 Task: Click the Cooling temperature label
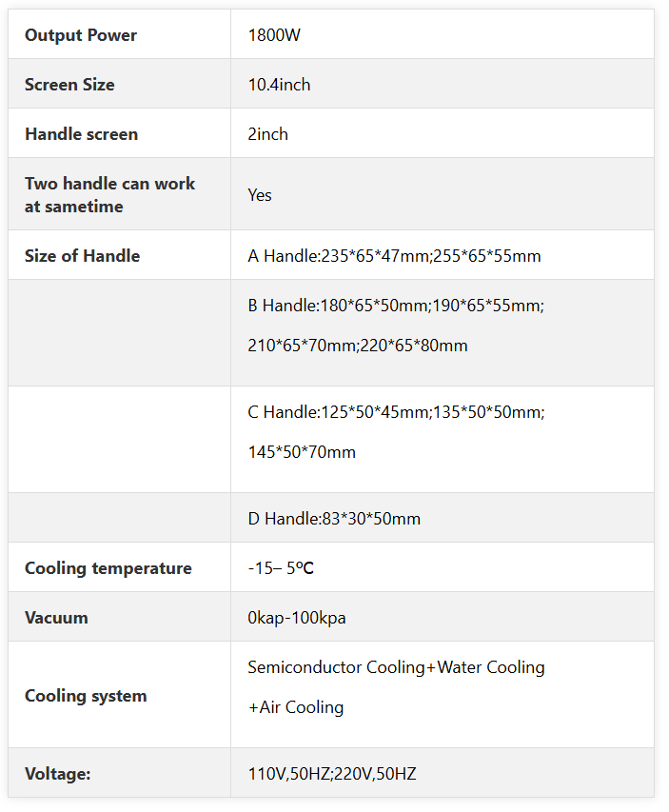[x=108, y=568]
